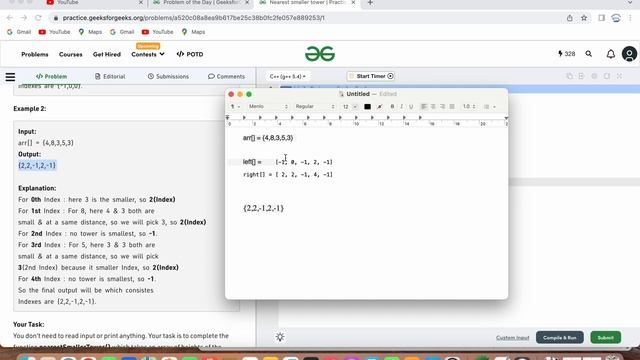
Task: Justify text in TextEdit
Action: click(452, 107)
